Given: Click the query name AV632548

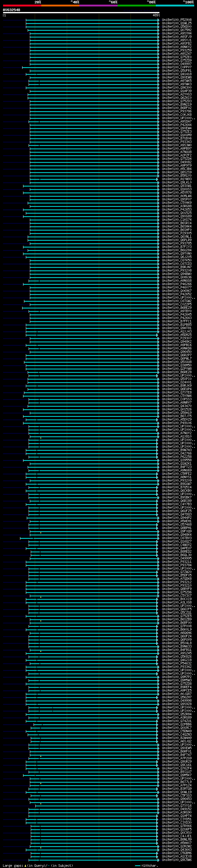Looking at the screenshot, I should click(x=11, y=10).
